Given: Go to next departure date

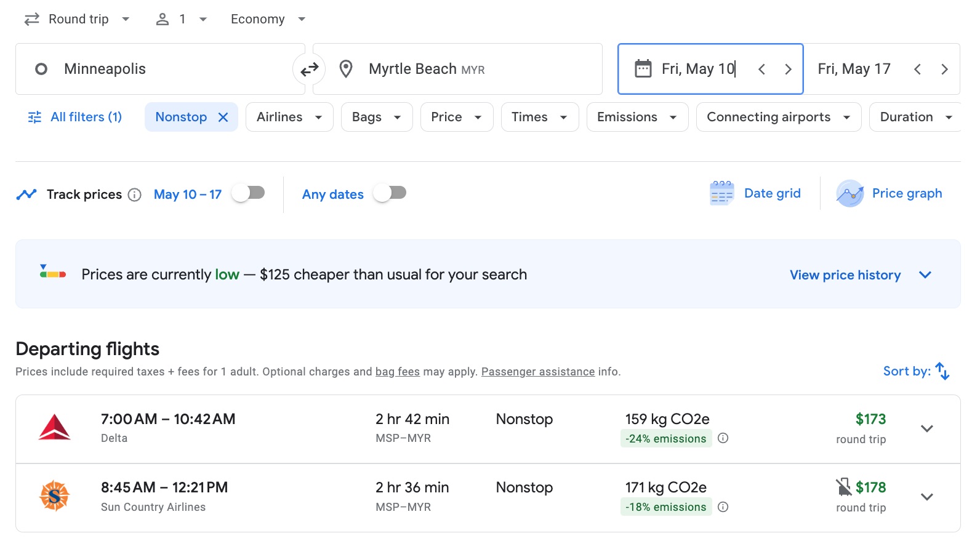Looking at the screenshot, I should [x=788, y=69].
